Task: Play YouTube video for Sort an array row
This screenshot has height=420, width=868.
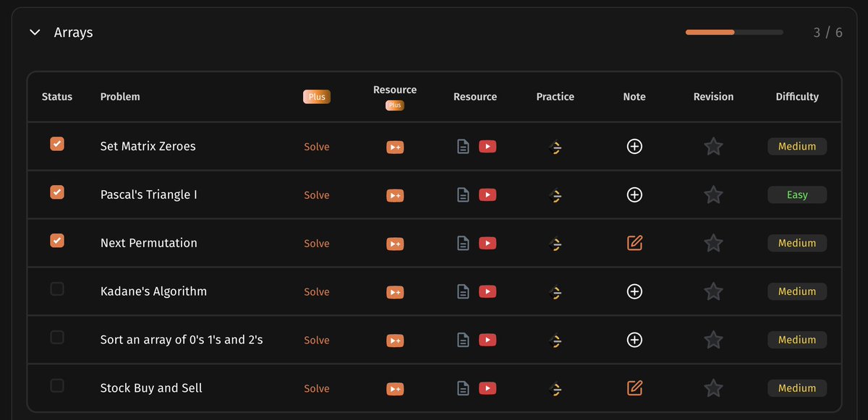Action: tap(488, 340)
